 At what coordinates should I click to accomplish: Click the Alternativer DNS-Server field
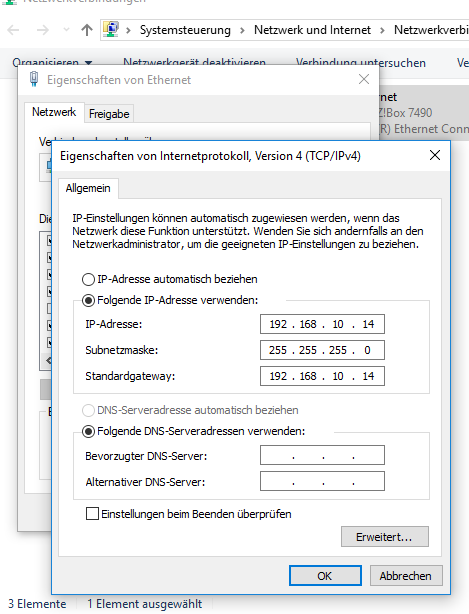click(x=322, y=481)
